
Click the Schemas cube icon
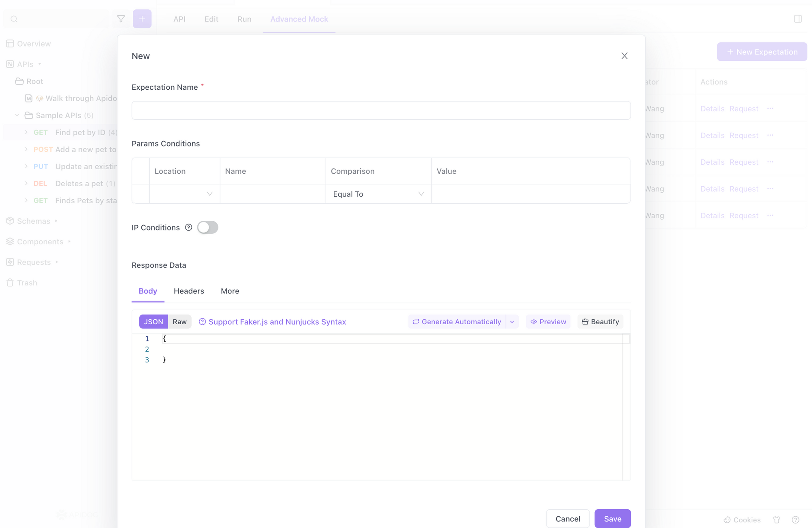(10, 221)
